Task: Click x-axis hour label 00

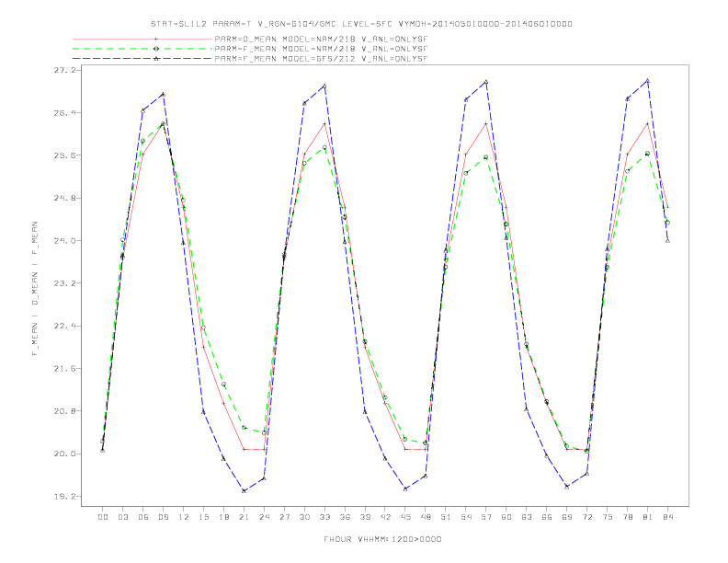Action: point(103,517)
